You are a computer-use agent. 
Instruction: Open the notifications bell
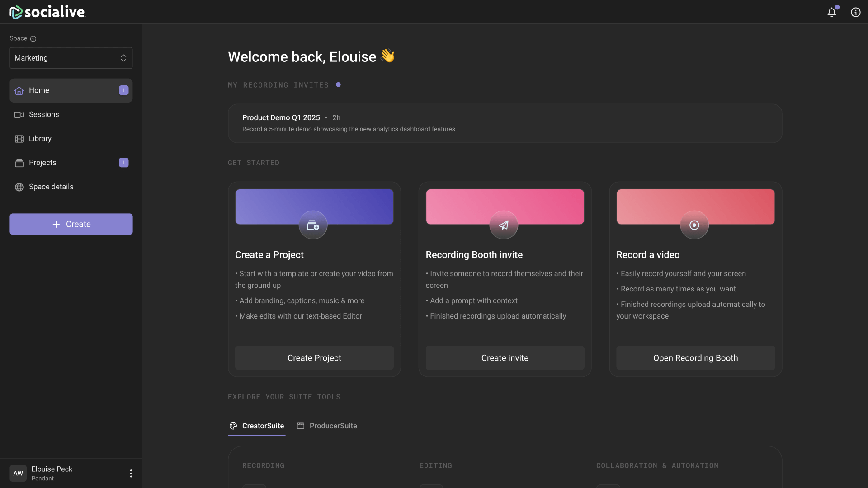pos(831,12)
